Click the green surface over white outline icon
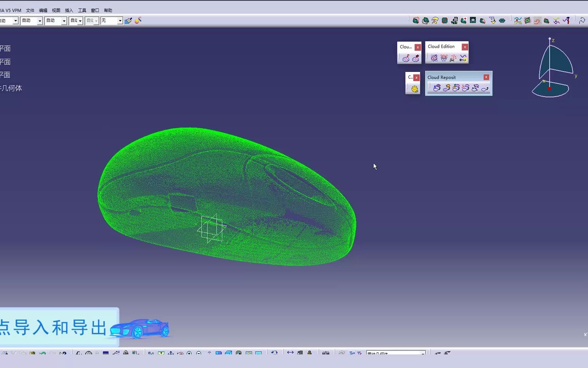 pyautogui.click(x=425, y=21)
